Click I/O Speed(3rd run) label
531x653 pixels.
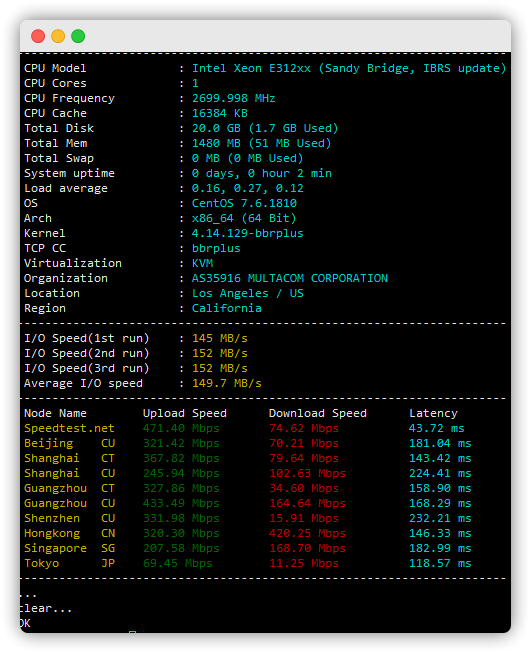[87, 368]
